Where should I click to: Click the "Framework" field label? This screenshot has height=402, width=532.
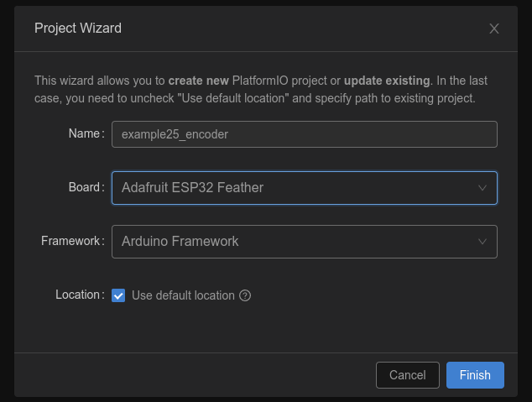tap(70, 241)
